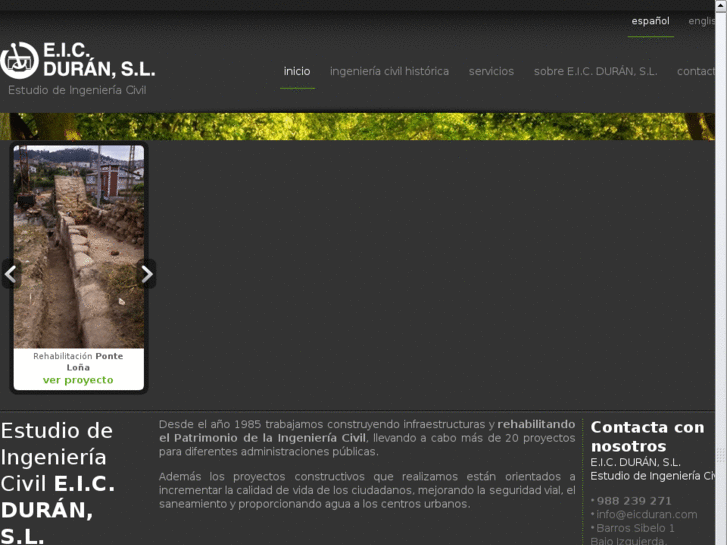This screenshot has height=545, width=727.
Task: Open sobre E.I.C. DURÁN, S.L. page
Action: (x=595, y=71)
